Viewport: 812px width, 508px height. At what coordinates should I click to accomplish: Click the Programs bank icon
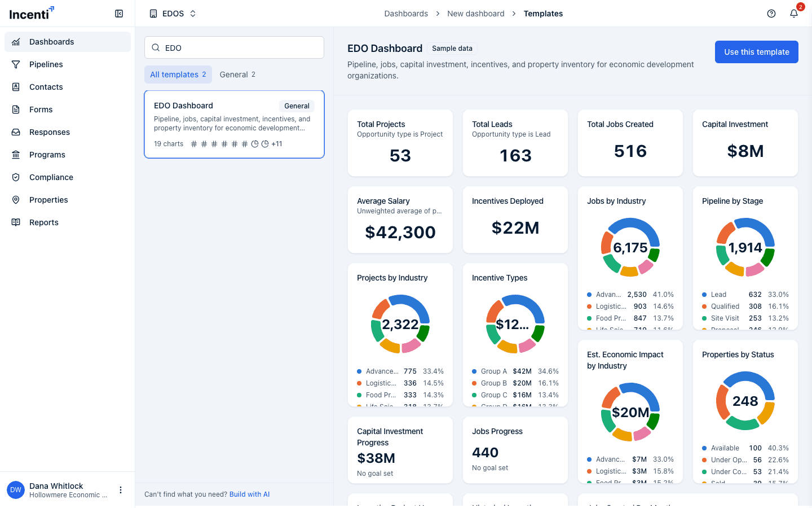click(16, 155)
